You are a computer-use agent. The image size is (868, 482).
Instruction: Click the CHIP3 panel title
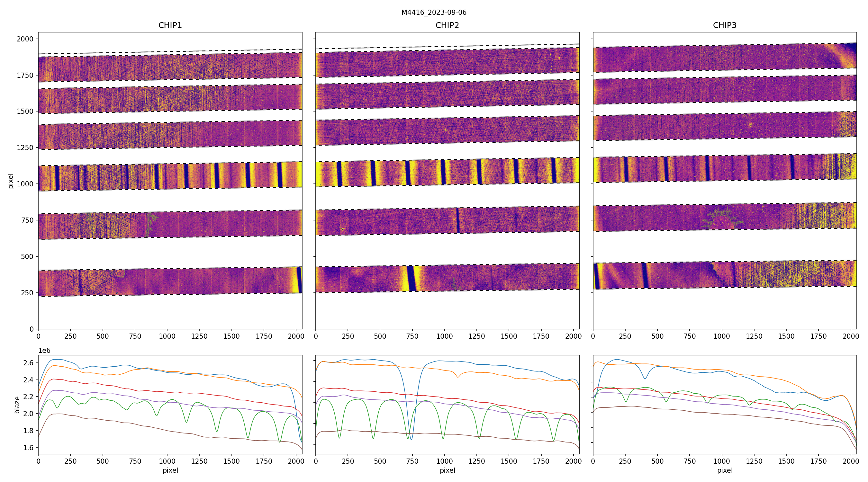click(x=724, y=25)
